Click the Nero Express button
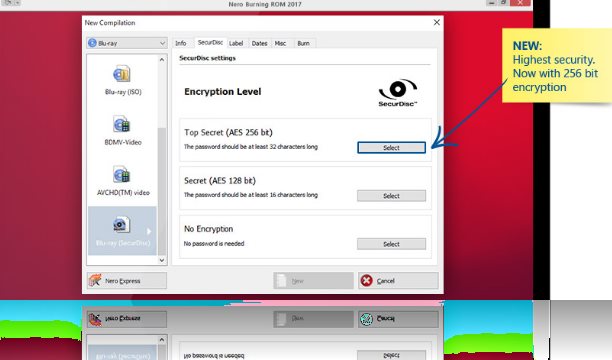 pos(126,281)
